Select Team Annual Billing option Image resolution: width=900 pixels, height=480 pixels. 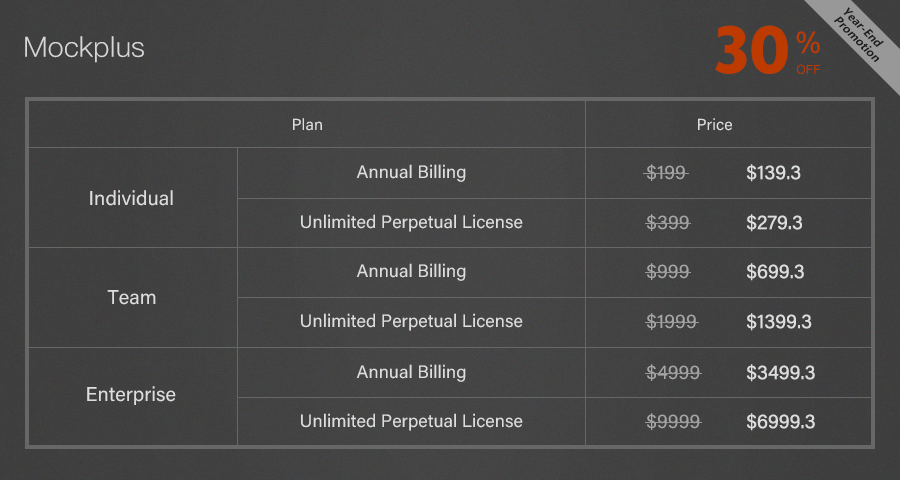click(x=411, y=271)
